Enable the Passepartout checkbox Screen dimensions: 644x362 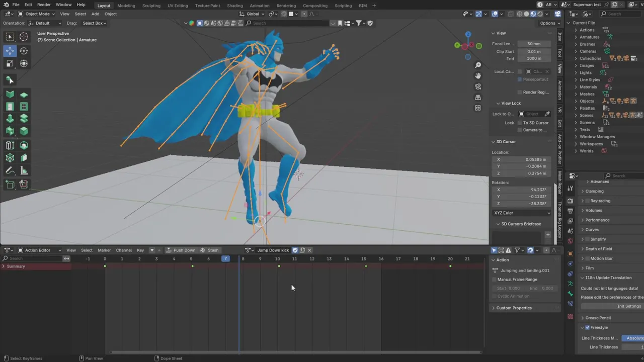[520, 79]
